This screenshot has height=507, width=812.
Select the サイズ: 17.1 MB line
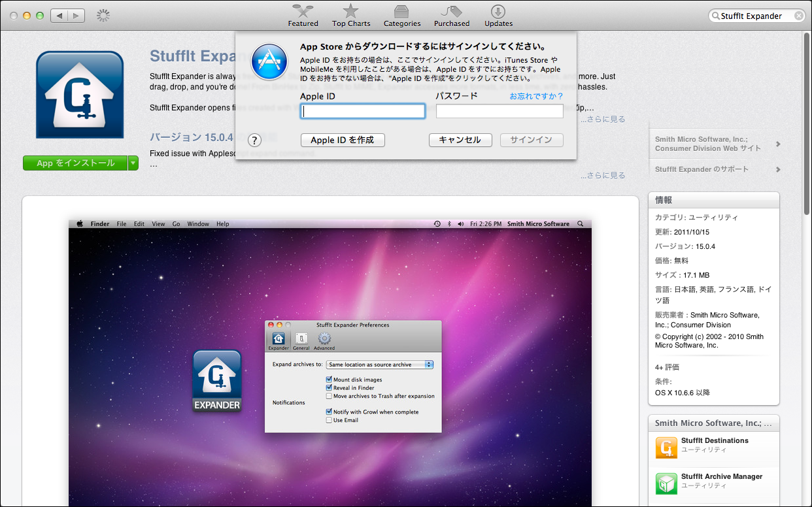(682, 275)
